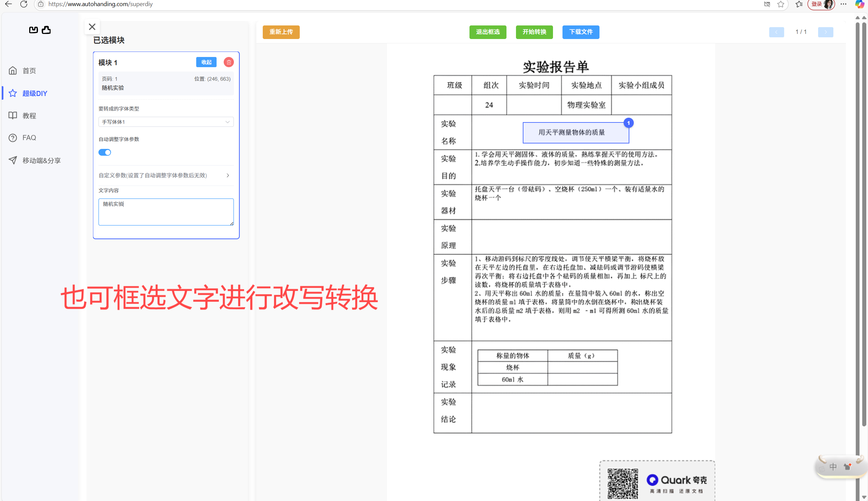Disable the 自动调整字体参数 toggle

105,152
